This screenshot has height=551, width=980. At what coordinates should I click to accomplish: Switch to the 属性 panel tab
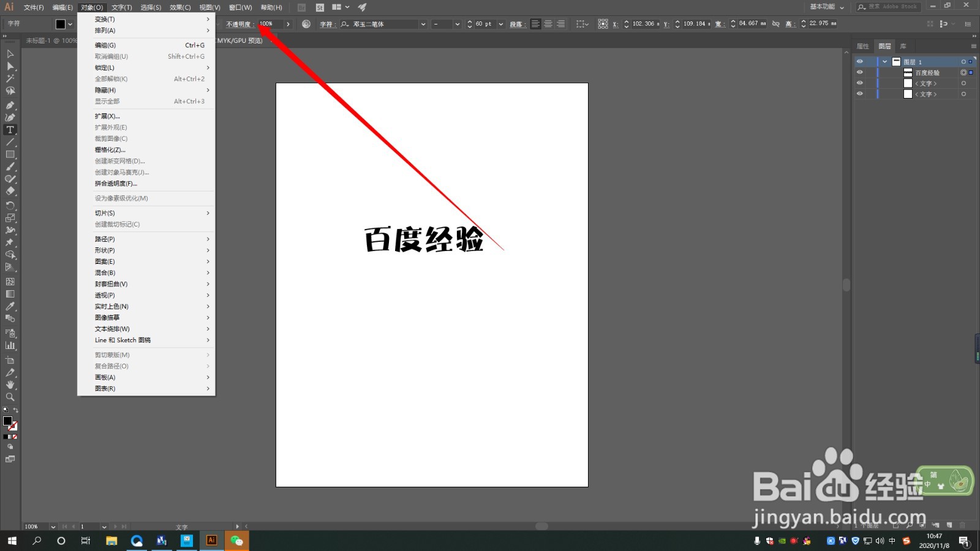click(x=863, y=46)
